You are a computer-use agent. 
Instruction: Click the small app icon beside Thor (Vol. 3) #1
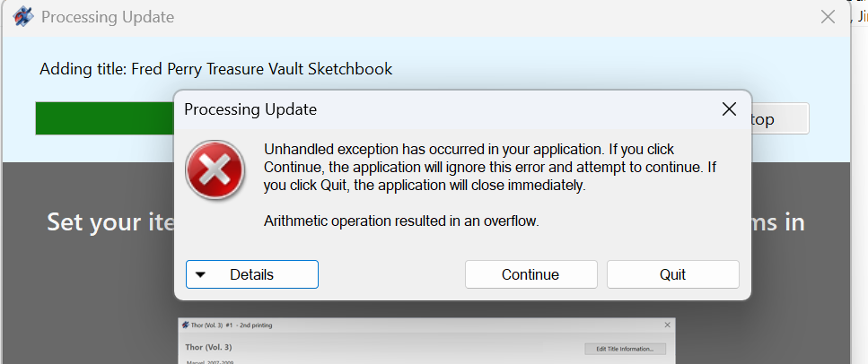click(184, 325)
